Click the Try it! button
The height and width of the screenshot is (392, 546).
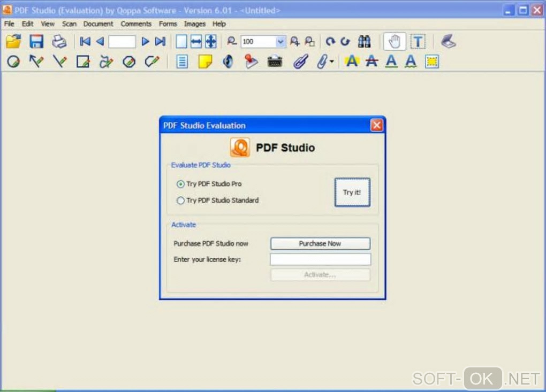[x=352, y=193]
